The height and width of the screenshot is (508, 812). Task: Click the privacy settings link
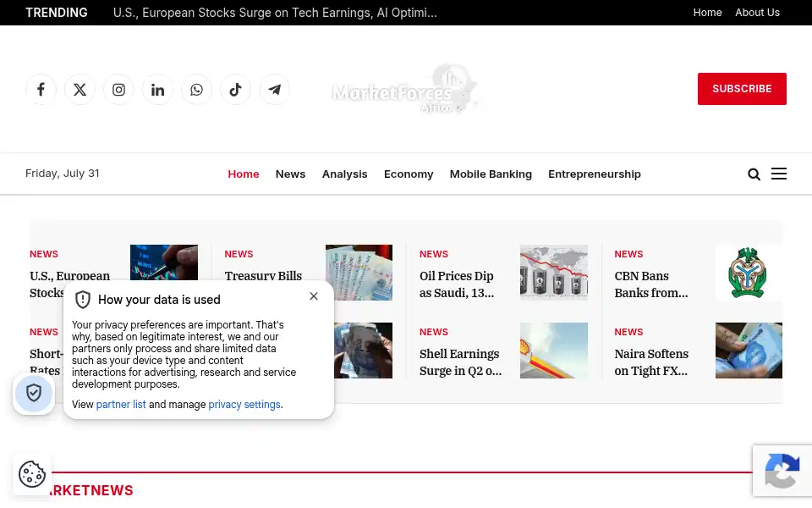pos(244,405)
